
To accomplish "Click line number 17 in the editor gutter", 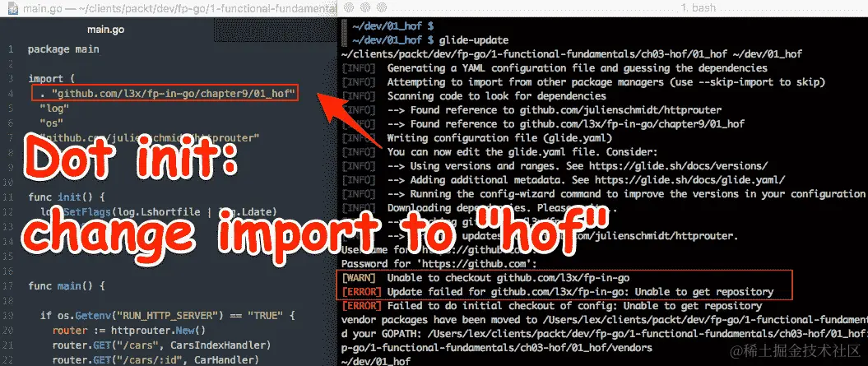I will click(x=8, y=286).
